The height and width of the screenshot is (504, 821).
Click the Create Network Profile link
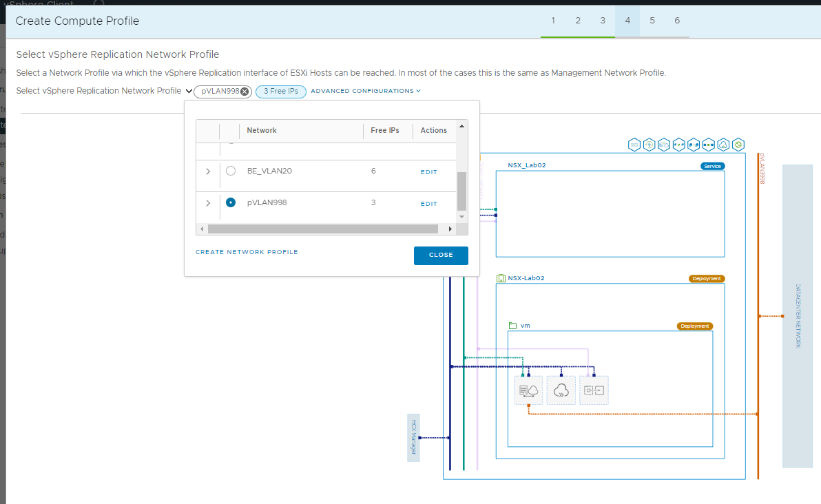click(x=247, y=252)
